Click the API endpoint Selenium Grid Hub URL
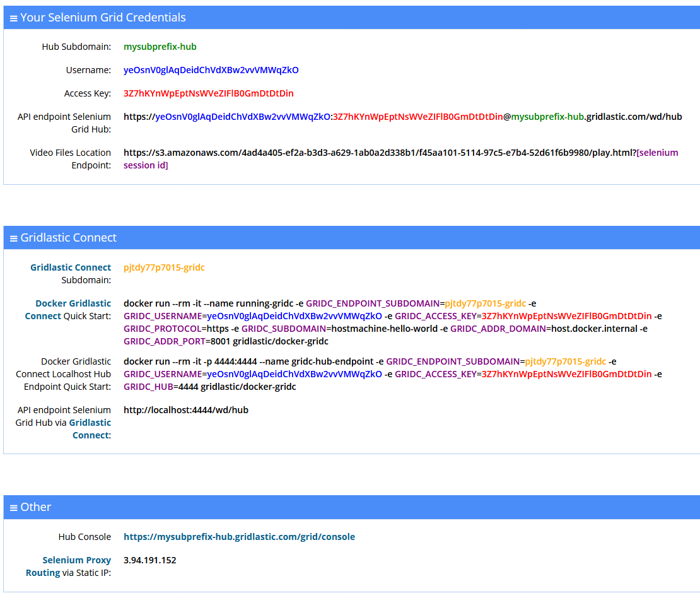This screenshot has width=700, height=598. (x=402, y=117)
